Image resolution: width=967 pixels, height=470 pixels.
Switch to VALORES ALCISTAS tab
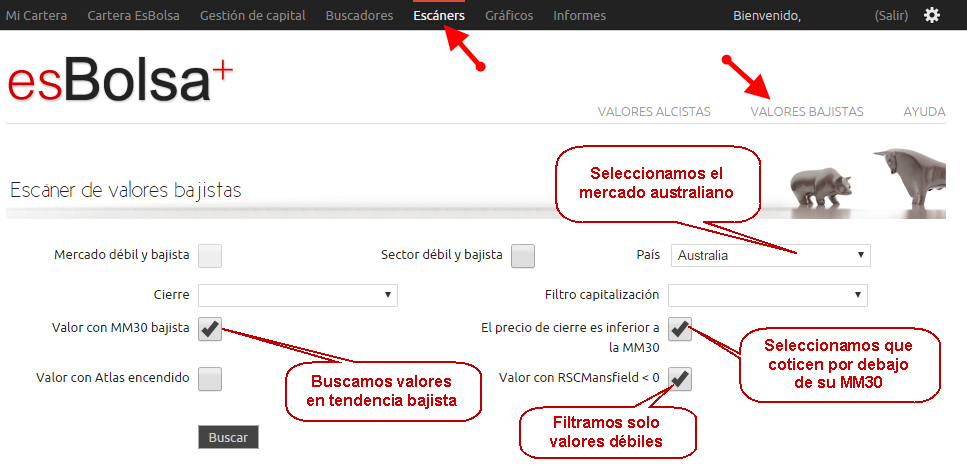coord(654,112)
